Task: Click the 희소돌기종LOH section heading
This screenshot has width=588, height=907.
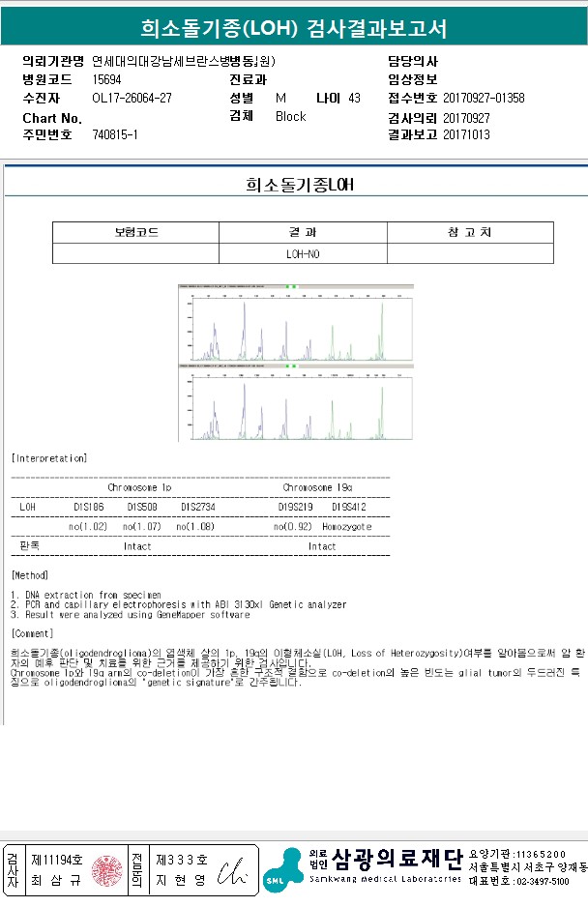Action: pyautogui.click(x=299, y=185)
